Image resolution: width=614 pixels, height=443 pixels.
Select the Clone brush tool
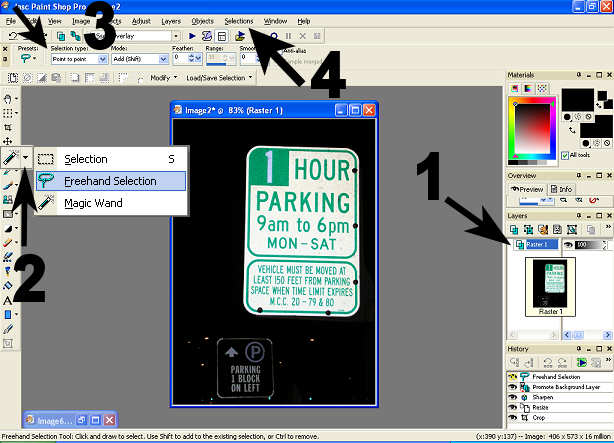(x=7, y=200)
